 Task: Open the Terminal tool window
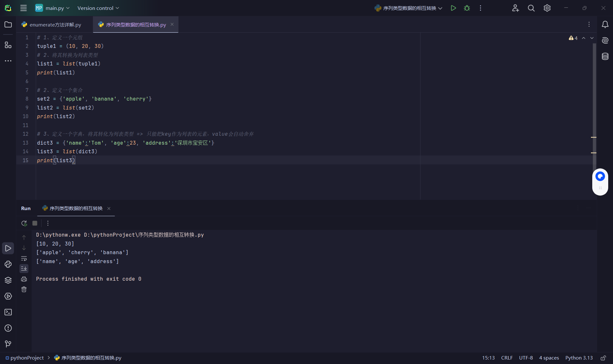click(8, 312)
